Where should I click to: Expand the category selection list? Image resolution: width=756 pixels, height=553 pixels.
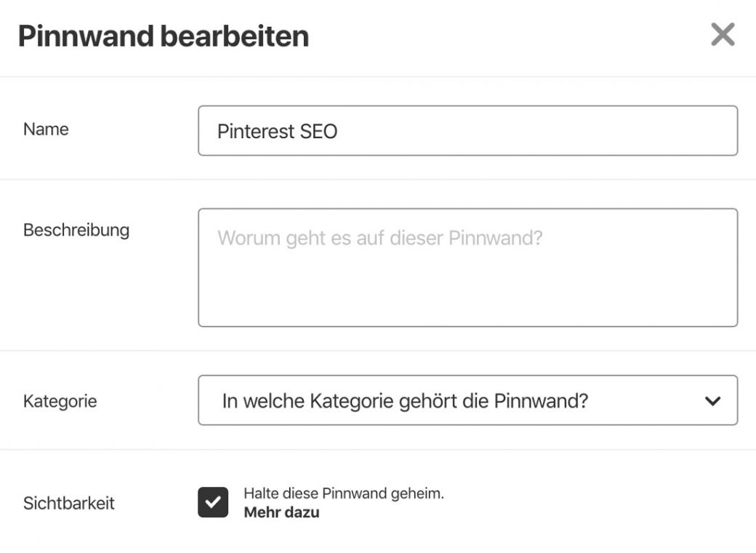tap(468, 400)
